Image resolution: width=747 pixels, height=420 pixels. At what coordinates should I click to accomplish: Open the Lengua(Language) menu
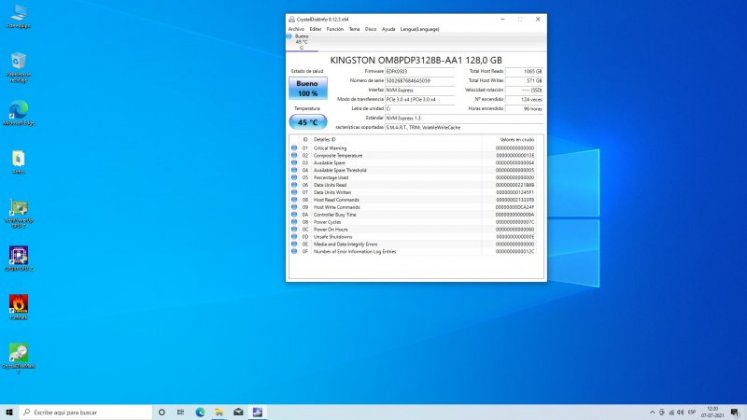419,29
